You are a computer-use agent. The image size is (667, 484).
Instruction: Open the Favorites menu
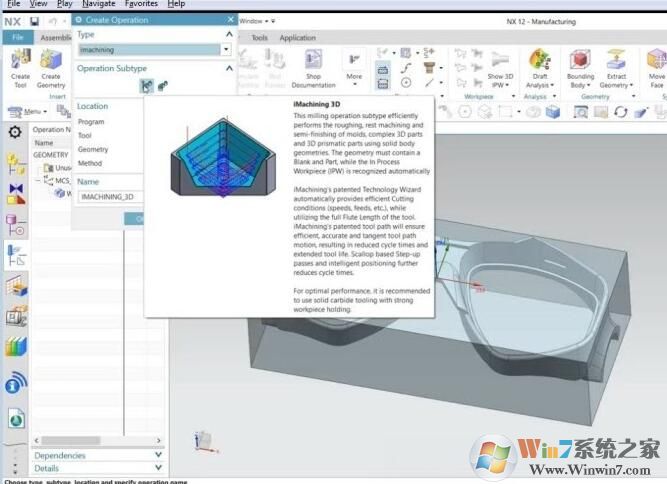click(141, 4)
